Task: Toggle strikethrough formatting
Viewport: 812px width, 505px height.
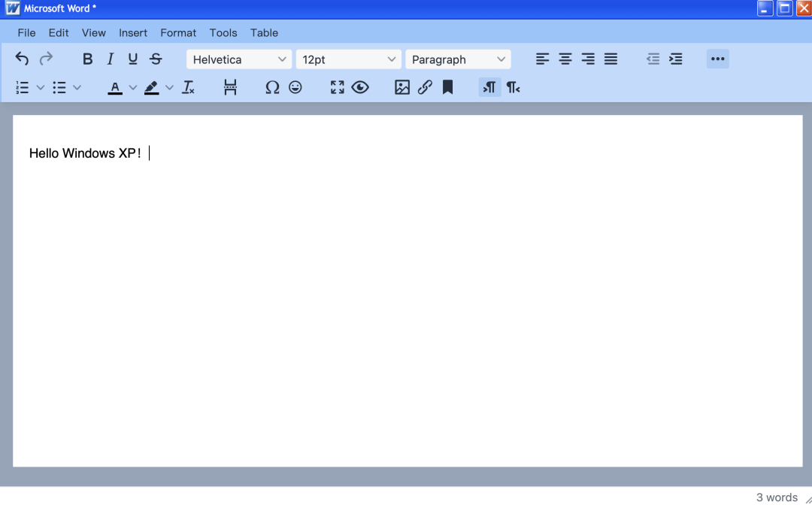Action: pos(156,59)
